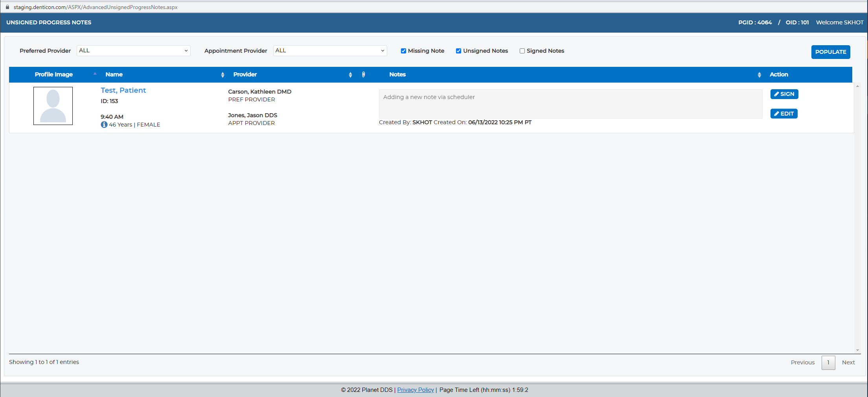The width and height of the screenshot is (868, 397).
Task: Click the blue info icon beside 46 Years
Action: click(x=104, y=125)
